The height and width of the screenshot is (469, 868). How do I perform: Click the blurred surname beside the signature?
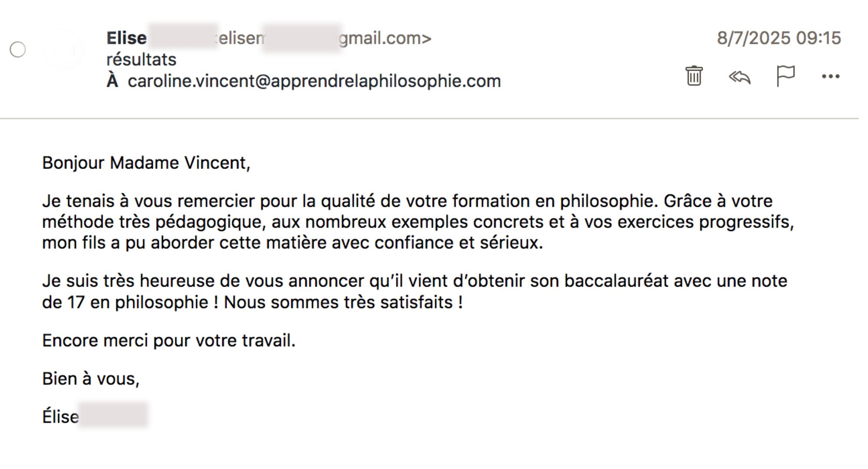(113, 416)
